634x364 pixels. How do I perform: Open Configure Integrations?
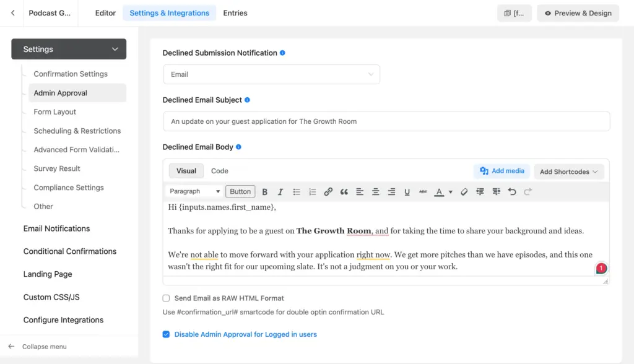pyautogui.click(x=64, y=320)
